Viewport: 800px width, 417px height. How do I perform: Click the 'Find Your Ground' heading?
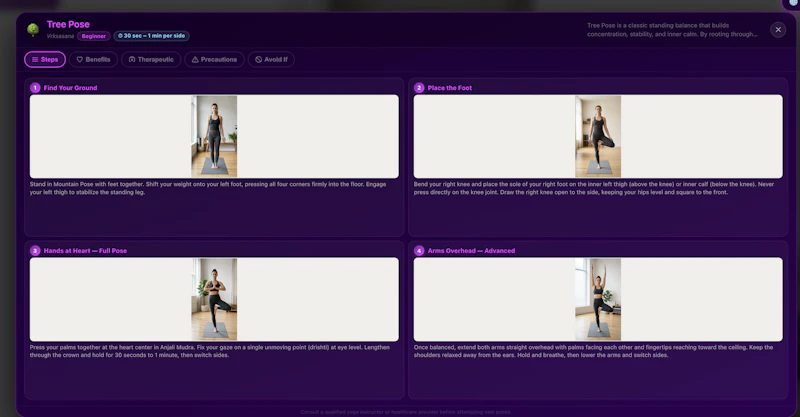pos(70,88)
